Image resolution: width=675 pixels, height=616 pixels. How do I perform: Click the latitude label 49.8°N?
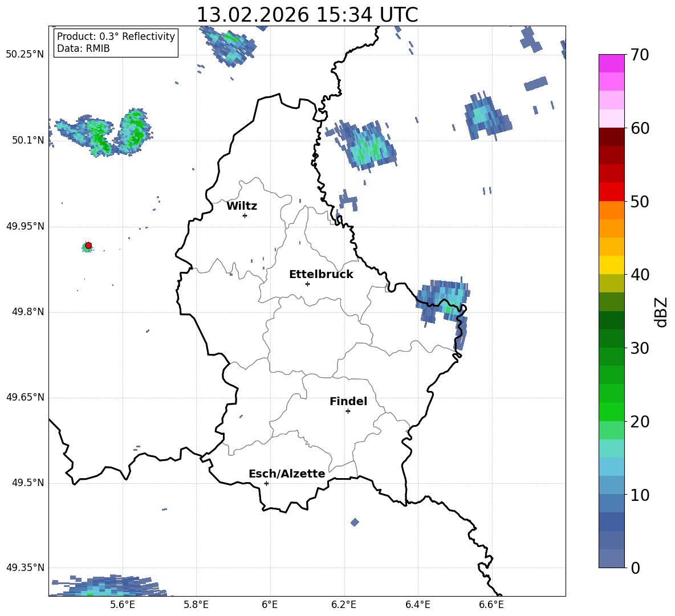coord(28,312)
